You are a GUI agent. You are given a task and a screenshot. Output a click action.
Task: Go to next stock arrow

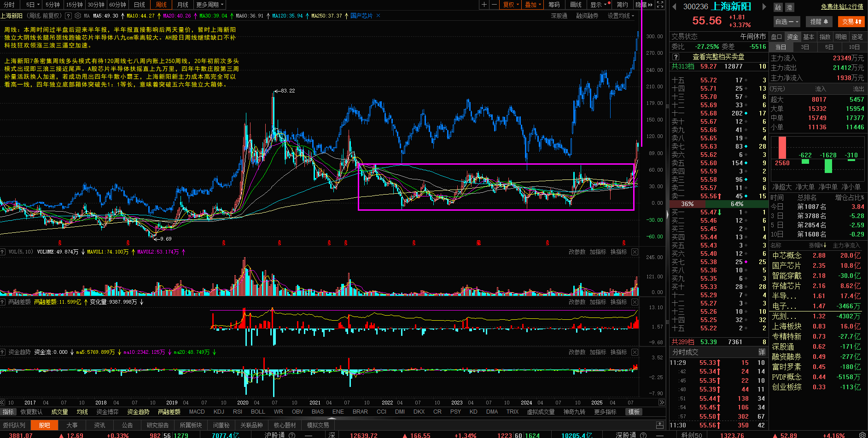point(764,6)
